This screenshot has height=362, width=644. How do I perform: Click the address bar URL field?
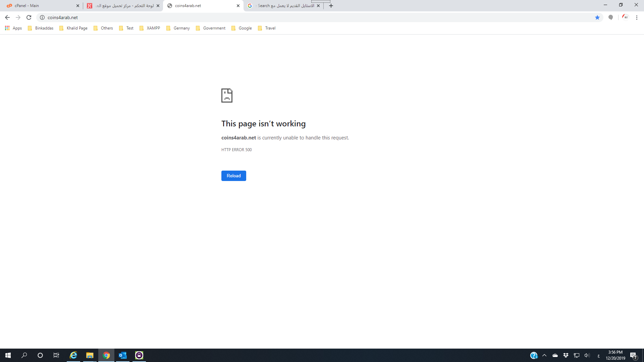point(302,17)
